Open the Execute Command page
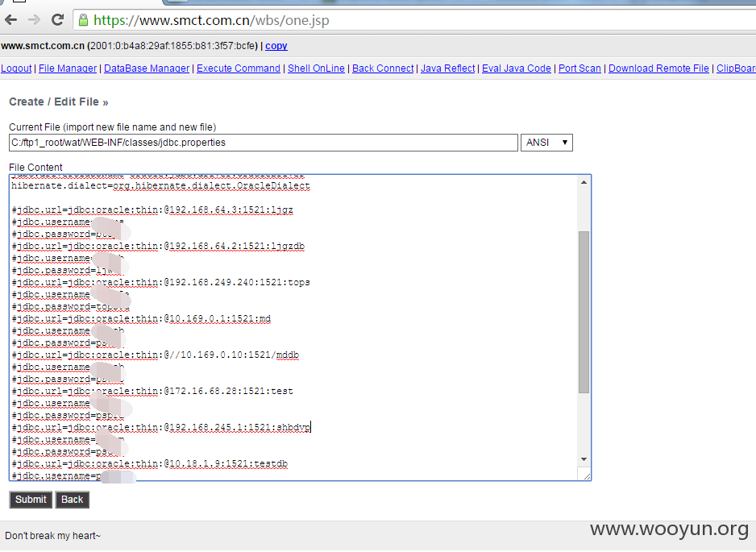The height and width of the screenshot is (552, 756). 239,68
